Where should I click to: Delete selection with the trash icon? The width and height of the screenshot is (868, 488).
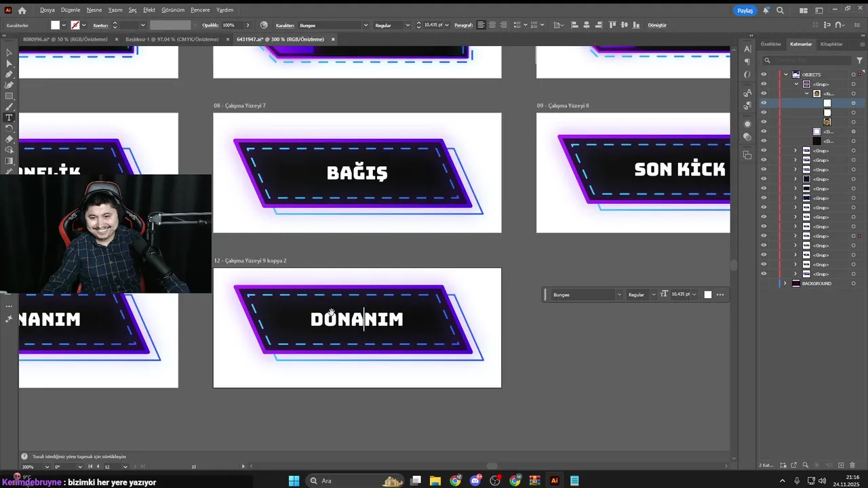pos(852,465)
